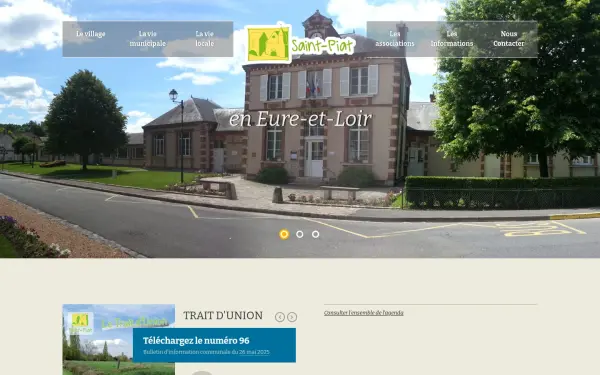The image size is (600, 375).
Task: Click the Saint-Piat logo
Action: [x=300, y=44]
